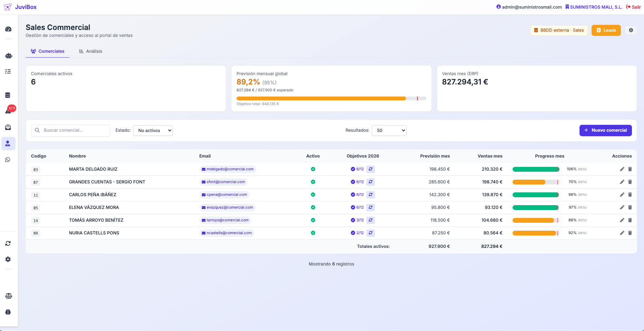644x331 pixels.
Task: Open the WhatsApp icon in sidebar
Action: (8, 160)
